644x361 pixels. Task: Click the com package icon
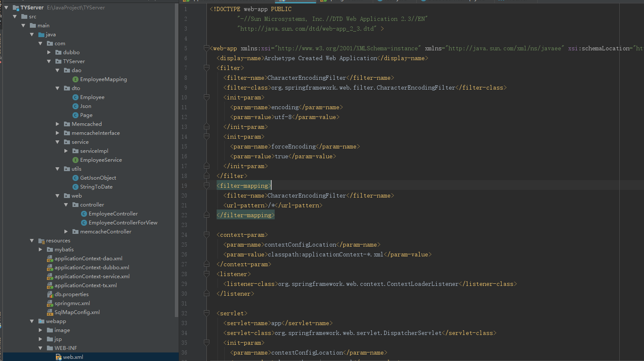click(50, 44)
